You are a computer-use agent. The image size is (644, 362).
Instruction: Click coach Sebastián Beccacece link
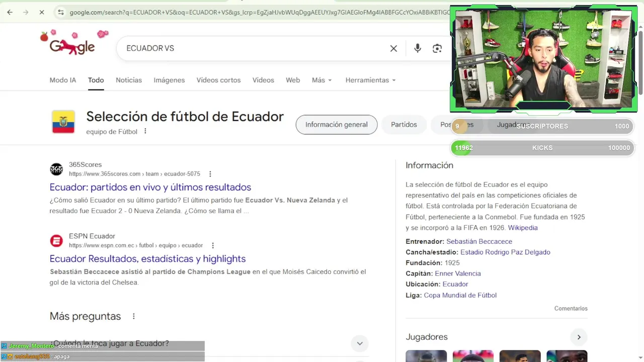coord(479,241)
